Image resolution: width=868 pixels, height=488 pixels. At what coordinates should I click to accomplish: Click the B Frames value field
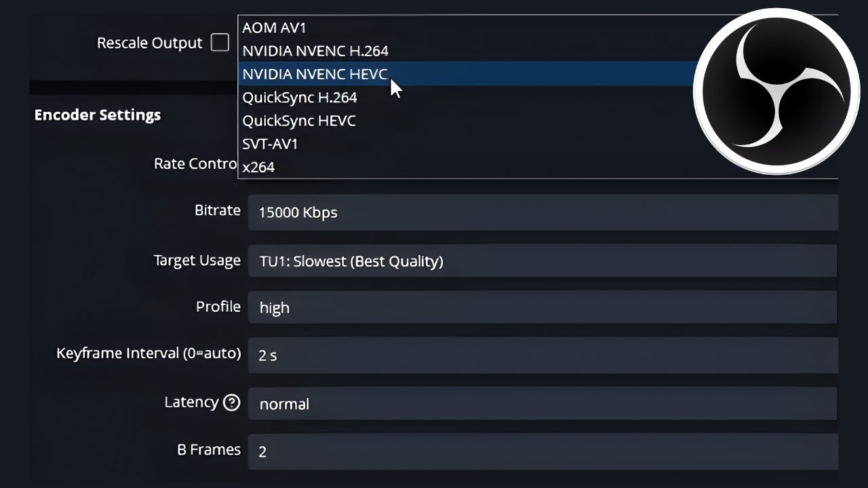542,451
